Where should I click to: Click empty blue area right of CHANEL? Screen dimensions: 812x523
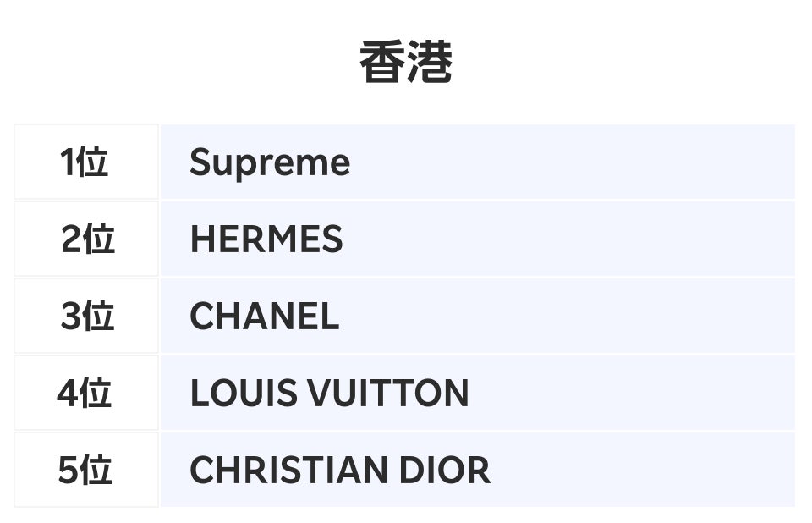click(575, 317)
